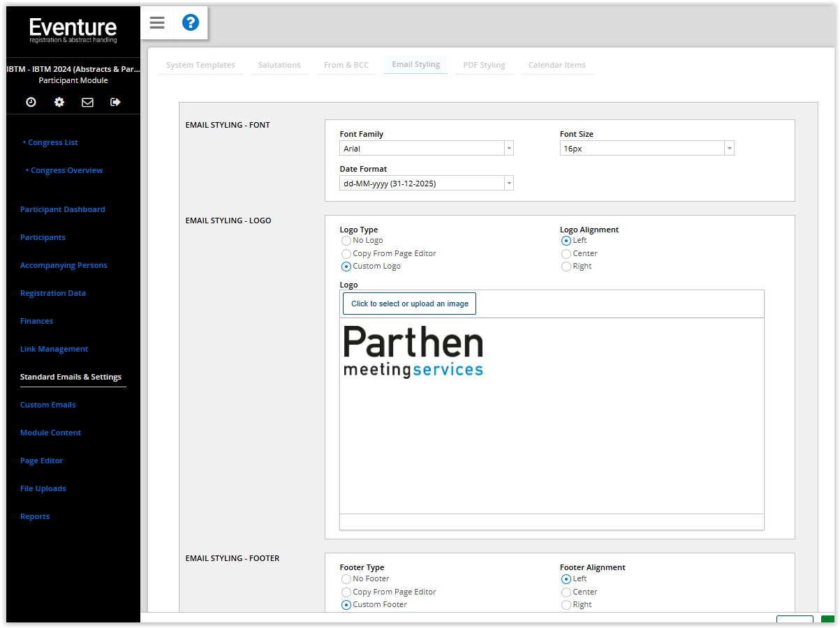Click the envelope mail icon
Screen dimensions: 840x628
pyautogui.click(x=87, y=102)
